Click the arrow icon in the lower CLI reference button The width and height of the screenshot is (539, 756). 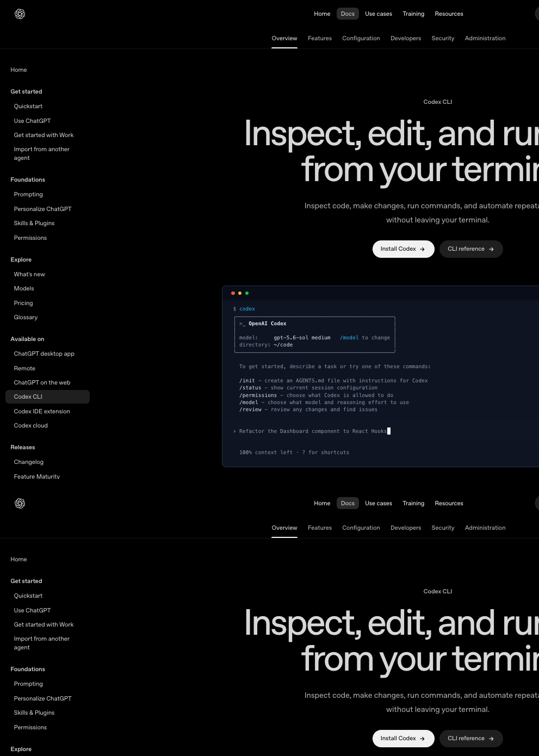pos(491,739)
